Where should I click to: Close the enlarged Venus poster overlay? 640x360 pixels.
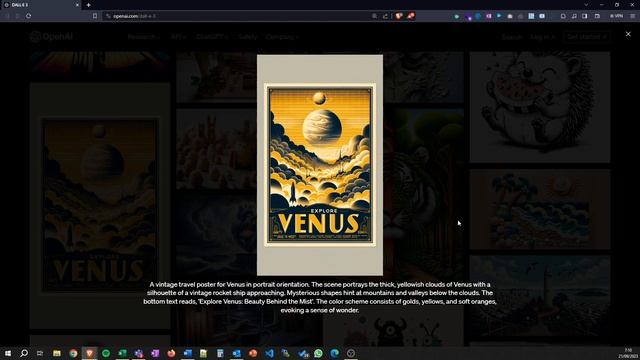(628, 34)
